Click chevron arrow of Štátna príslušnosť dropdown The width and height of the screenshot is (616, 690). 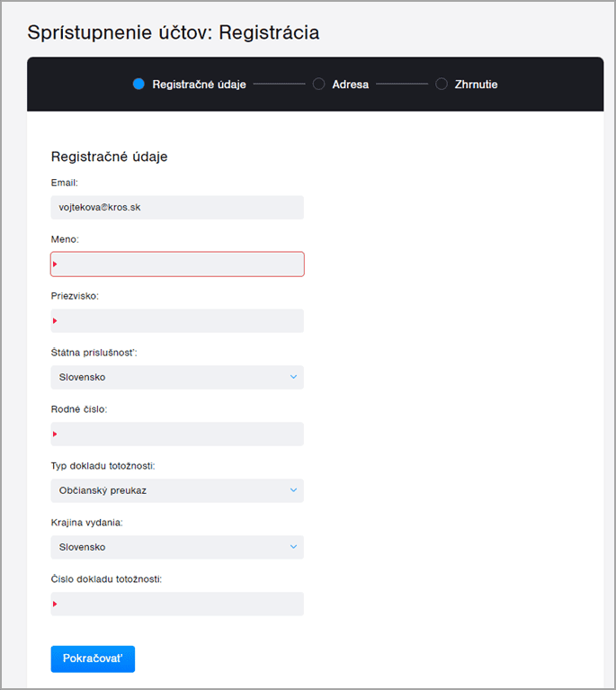point(293,377)
